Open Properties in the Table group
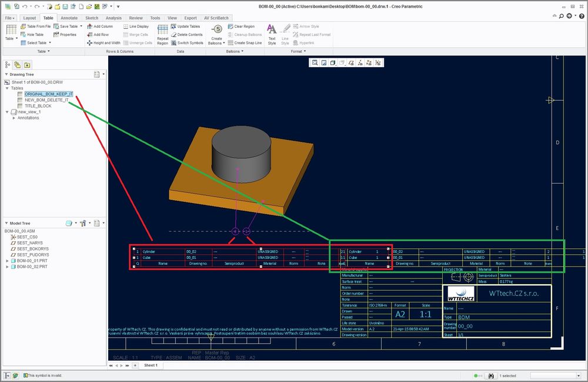The height and width of the screenshot is (382, 588). (65, 35)
